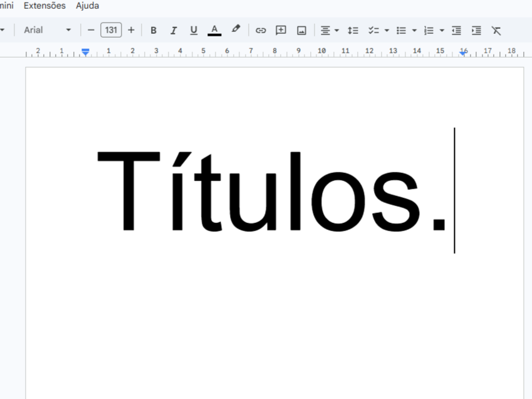Increase indent of the paragraph
This screenshot has width=532, height=399.
coord(476,31)
